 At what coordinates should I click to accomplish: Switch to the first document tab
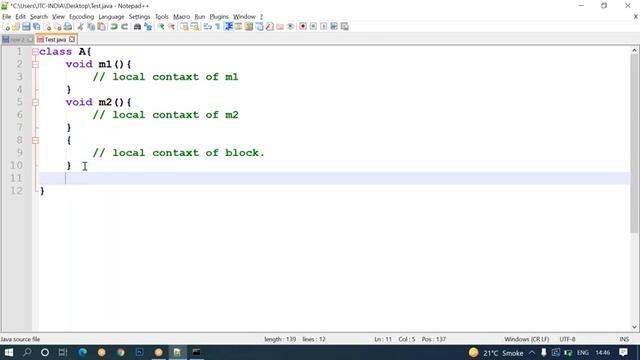point(18,40)
